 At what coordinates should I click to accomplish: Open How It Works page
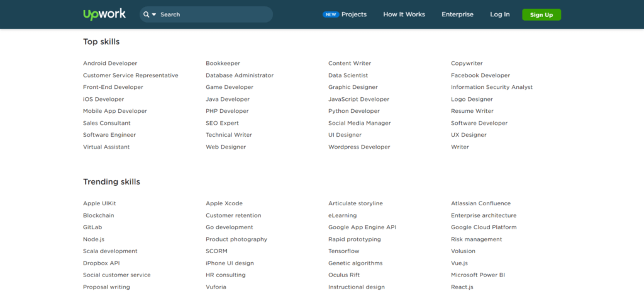(x=404, y=14)
